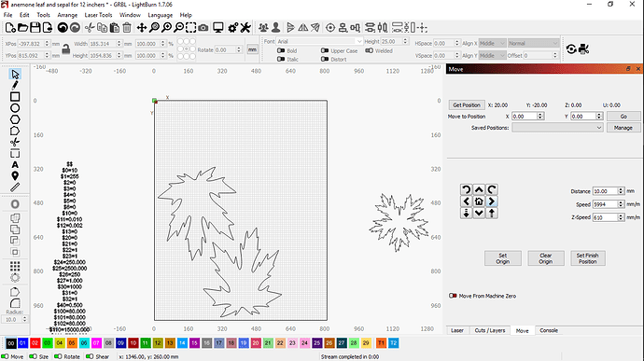Select the red 02 layer color swatch
This screenshot has height=361, width=644.
point(35,343)
